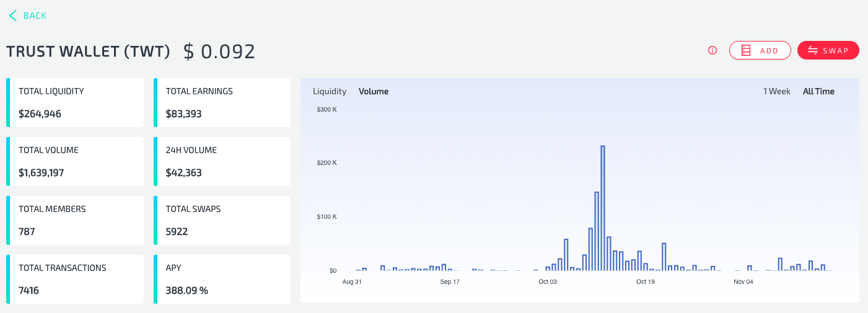Switch chart to Liquidity tab
Screen dimensions: 868x313
(330, 92)
